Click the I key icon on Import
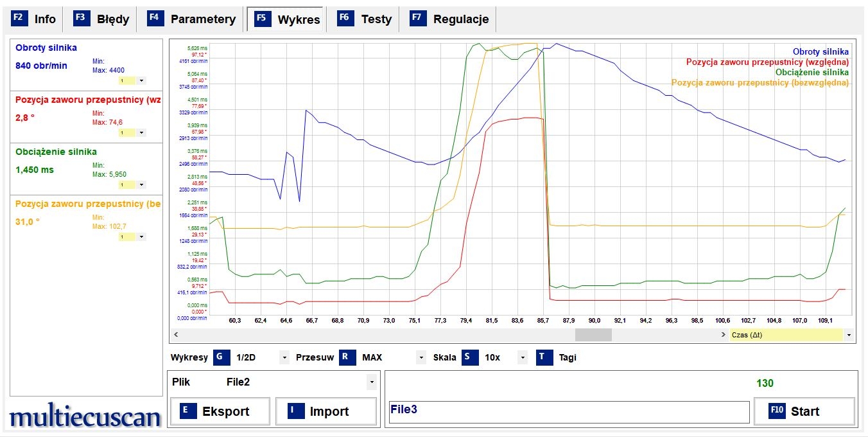 pyautogui.click(x=296, y=411)
